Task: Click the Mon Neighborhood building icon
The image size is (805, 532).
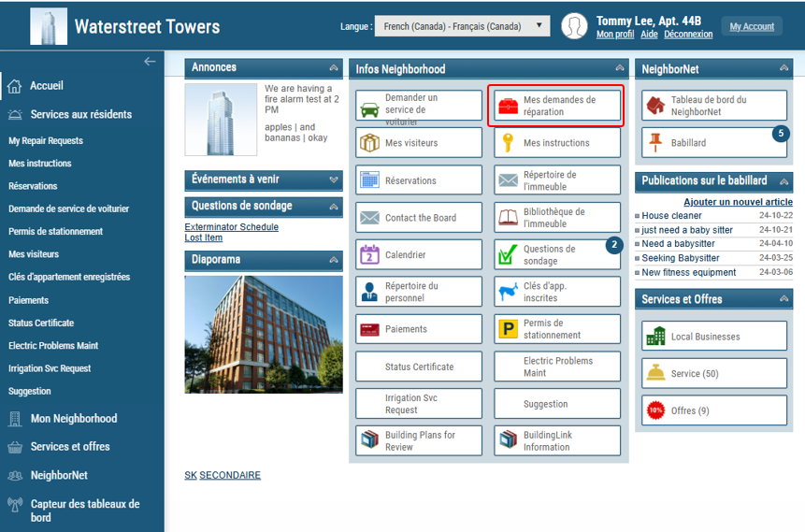Action: [15, 419]
